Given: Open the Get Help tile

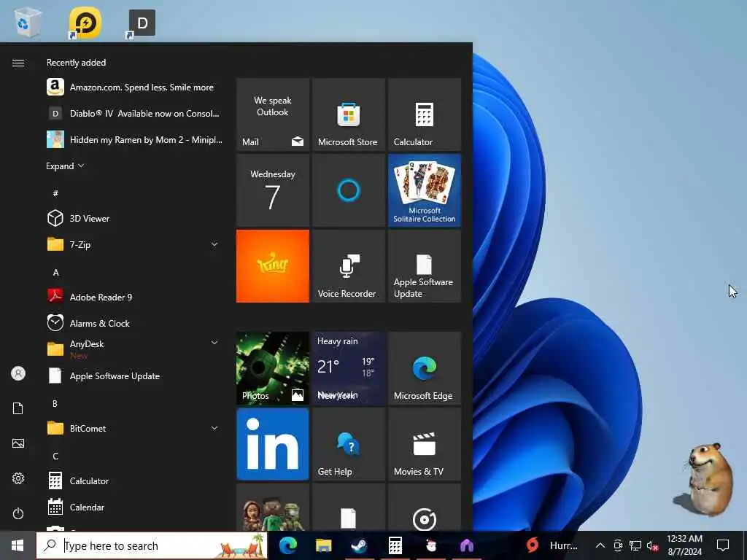Looking at the screenshot, I should tap(348, 444).
